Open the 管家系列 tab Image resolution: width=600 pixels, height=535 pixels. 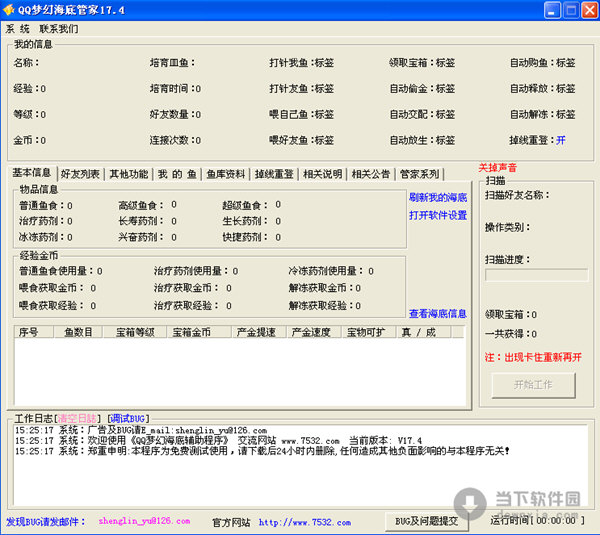419,174
